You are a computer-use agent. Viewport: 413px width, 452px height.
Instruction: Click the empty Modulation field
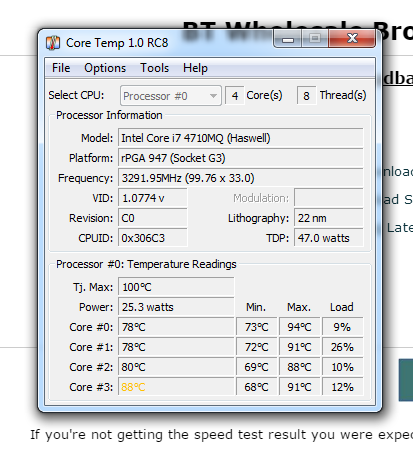329,198
